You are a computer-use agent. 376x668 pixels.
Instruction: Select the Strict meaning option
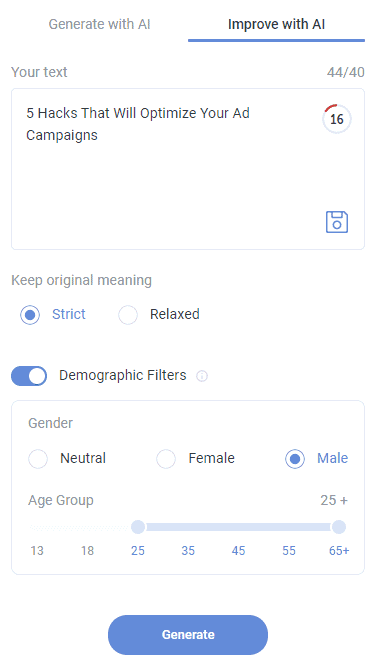click(x=53, y=315)
